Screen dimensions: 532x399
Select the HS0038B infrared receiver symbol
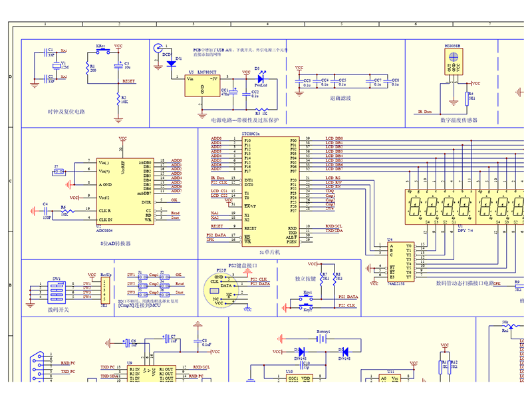point(454,61)
